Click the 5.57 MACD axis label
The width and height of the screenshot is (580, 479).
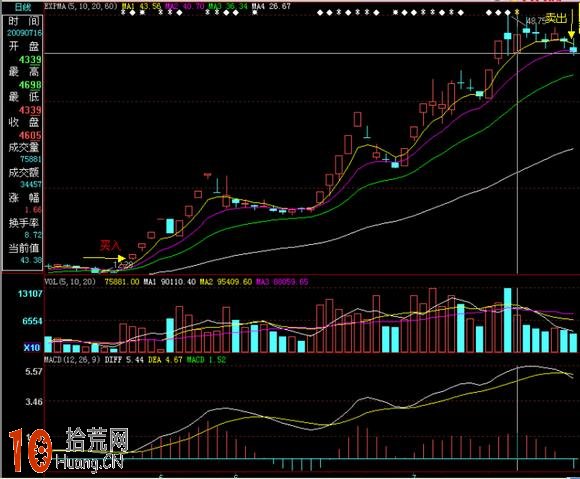[x=34, y=371]
